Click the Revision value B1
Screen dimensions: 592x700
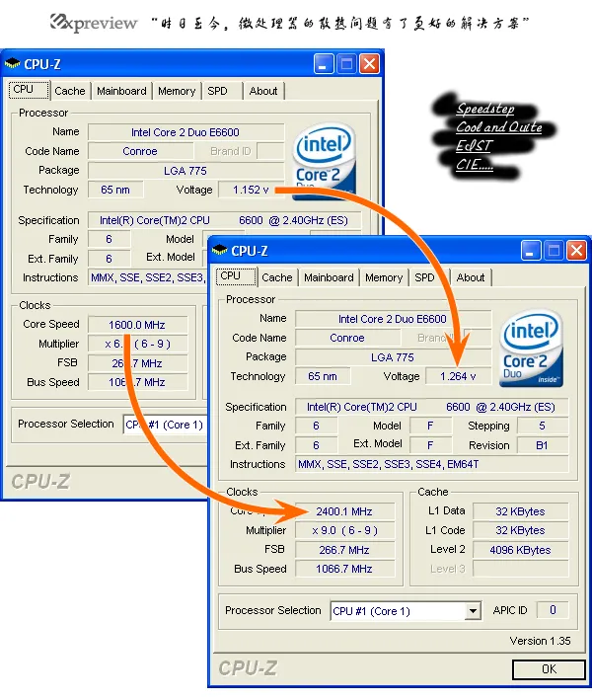[x=543, y=445]
